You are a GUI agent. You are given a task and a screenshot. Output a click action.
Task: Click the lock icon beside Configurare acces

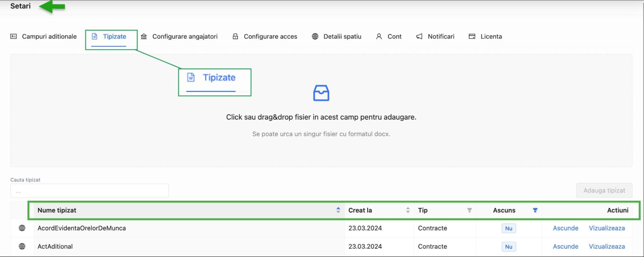point(235,36)
